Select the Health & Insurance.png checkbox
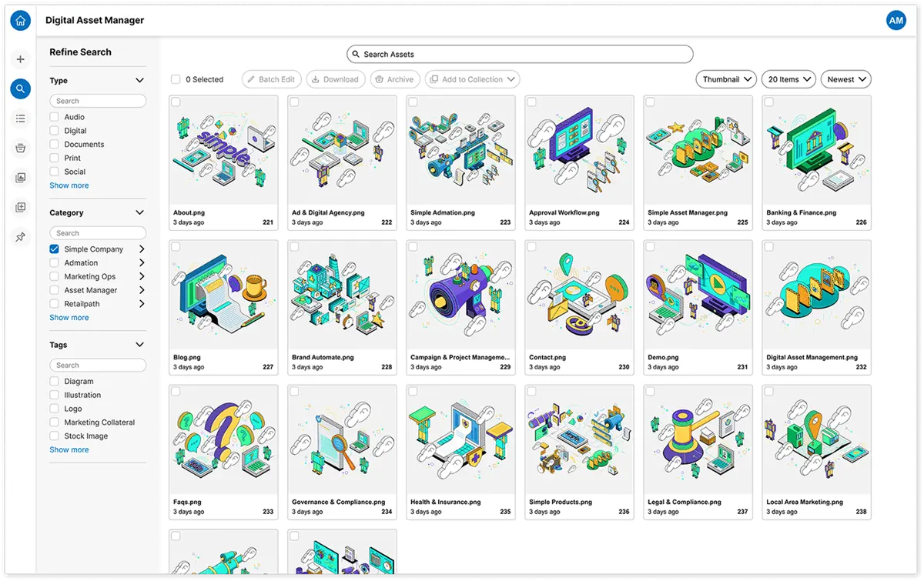This screenshot has height=581, width=924. [413, 392]
